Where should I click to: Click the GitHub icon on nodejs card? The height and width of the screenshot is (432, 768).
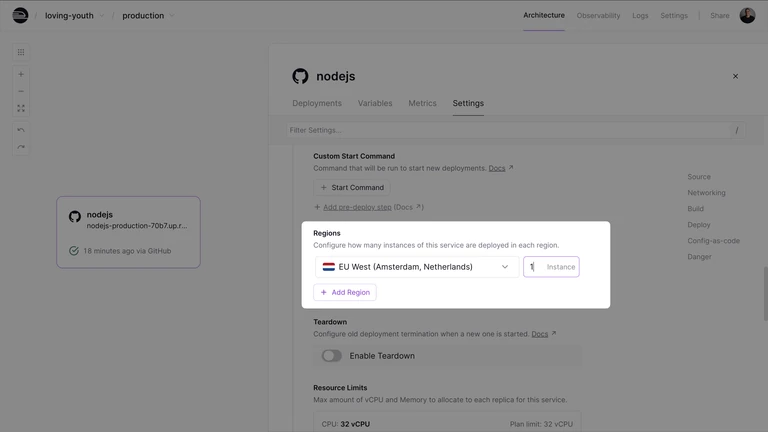tap(75, 216)
